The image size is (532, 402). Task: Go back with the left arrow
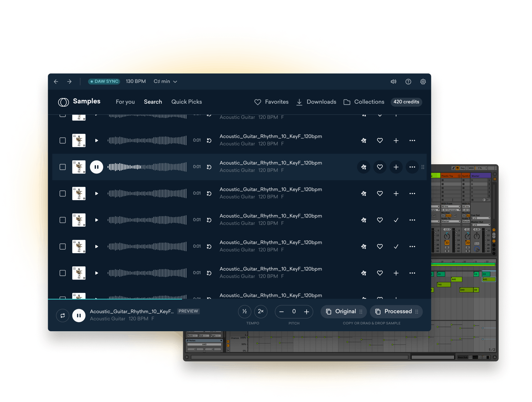coord(56,82)
